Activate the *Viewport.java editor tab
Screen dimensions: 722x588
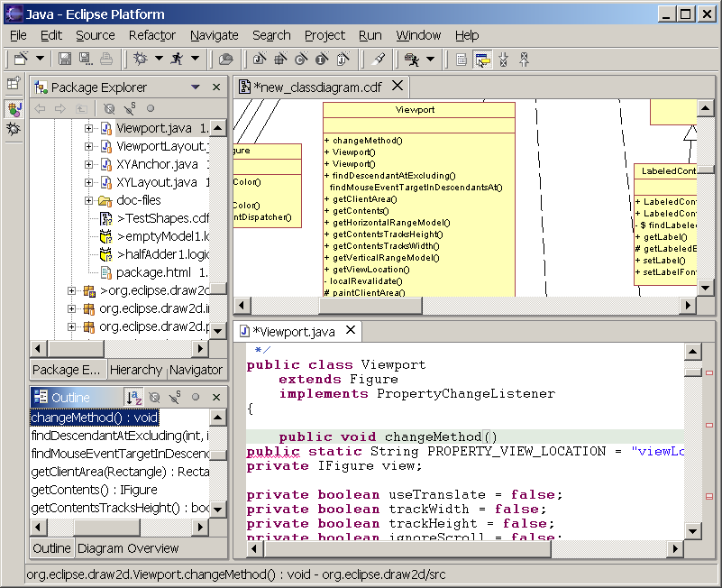coord(293,332)
